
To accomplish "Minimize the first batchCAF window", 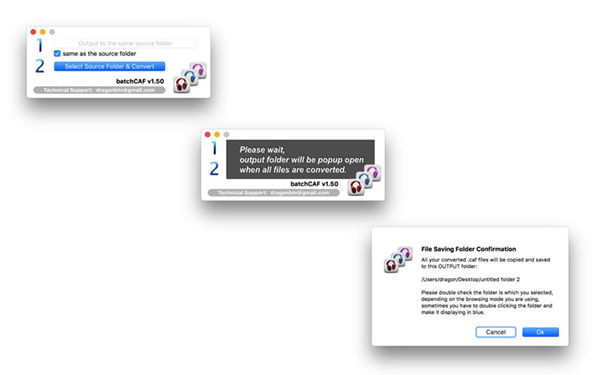I will pyautogui.click(x=42, y=32).
